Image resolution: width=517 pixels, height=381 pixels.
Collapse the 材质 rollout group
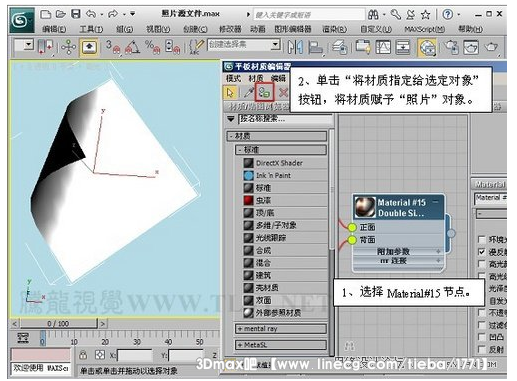tap(277, 136)
